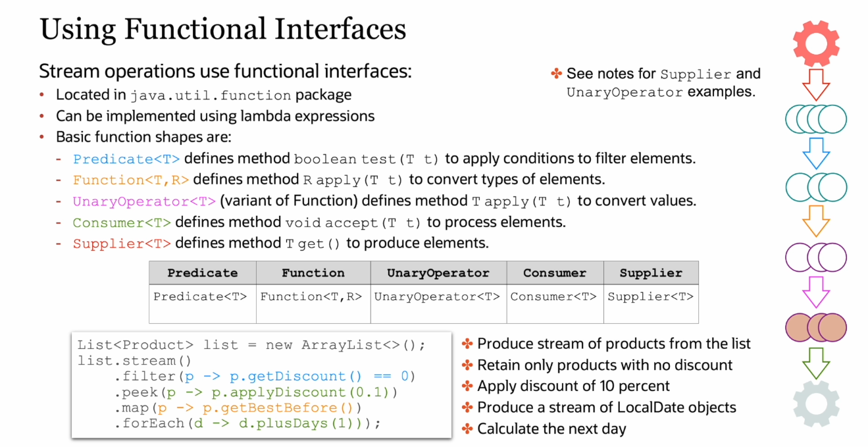
Task: Click the 'T get()' method signature
Action: tap(313, 244)
